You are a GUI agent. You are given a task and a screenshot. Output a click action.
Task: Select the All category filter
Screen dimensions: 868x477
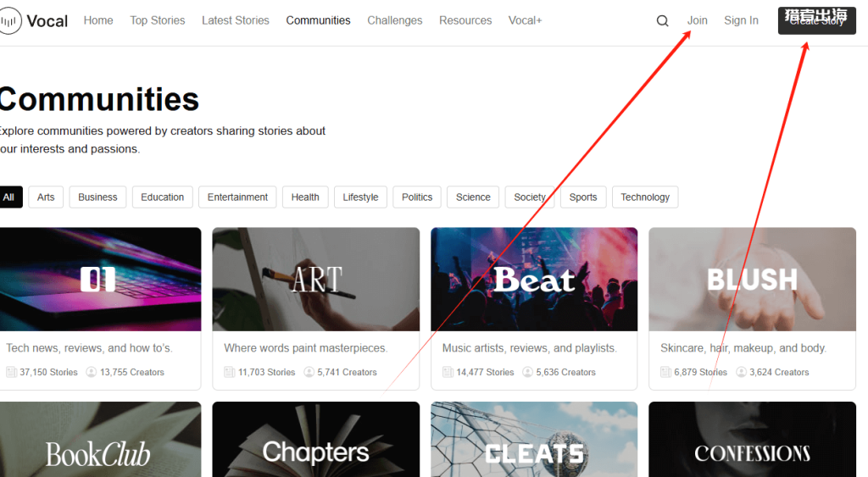(9, 197)
